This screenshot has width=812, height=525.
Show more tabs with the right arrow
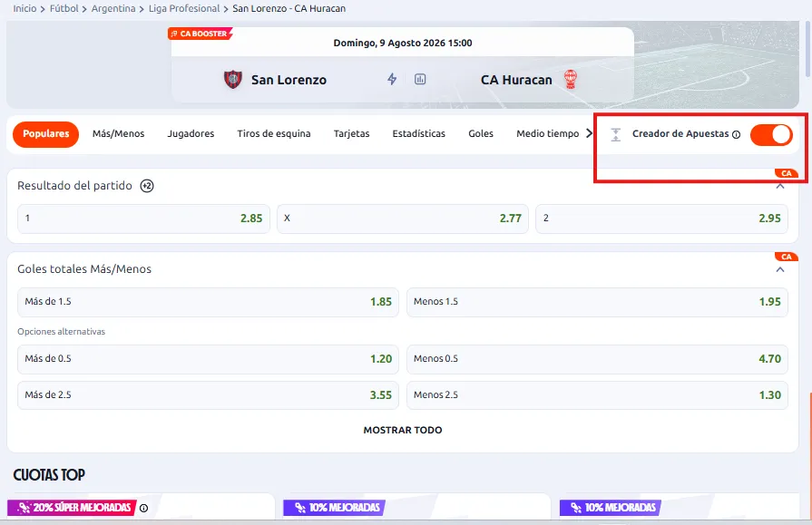click(589, 133)
